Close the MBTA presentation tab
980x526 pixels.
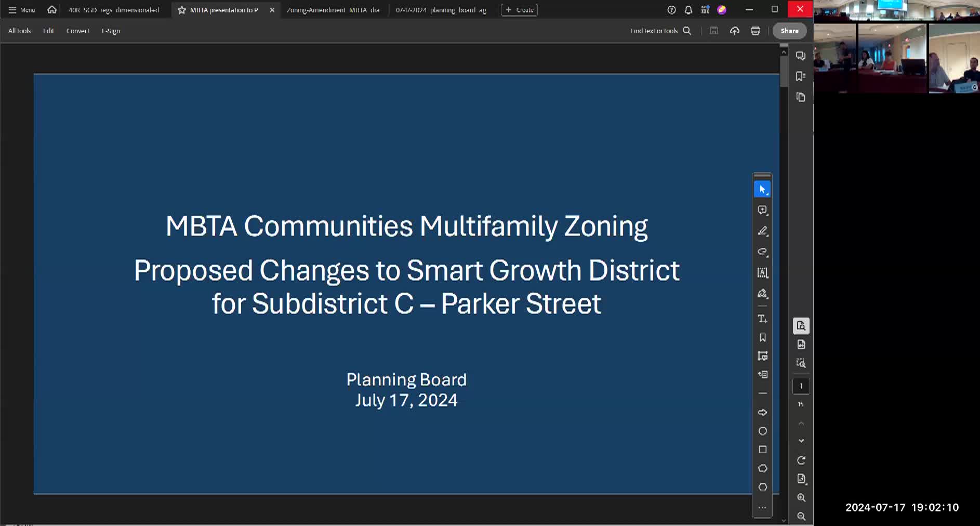coord(272,10)
